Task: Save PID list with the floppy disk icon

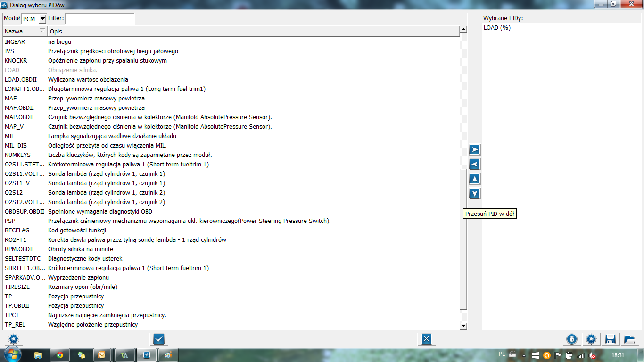Action: point(610,339)
